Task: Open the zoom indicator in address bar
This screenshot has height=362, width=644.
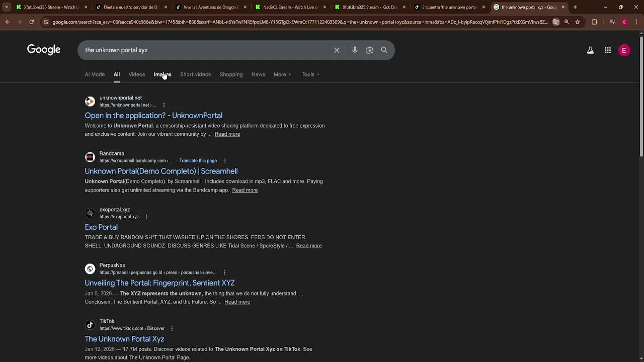Action: 567,22
